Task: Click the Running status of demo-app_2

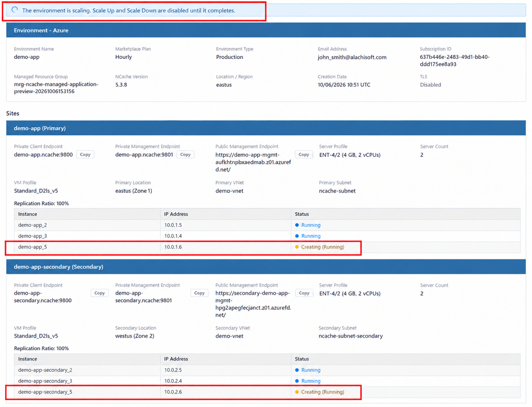Action: click(311, 225)
